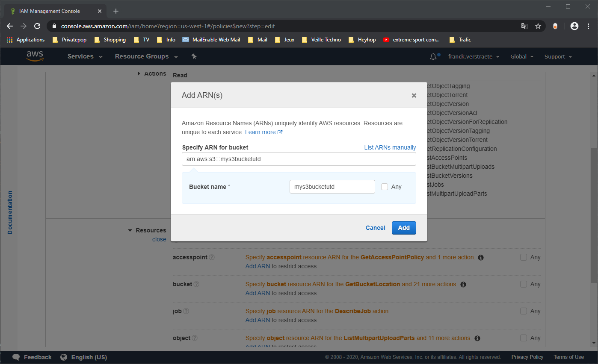Click info icon after ListMultipartUploadParts text
The height and width of the screenshot is (364, 598).
[x=477, y=338]
